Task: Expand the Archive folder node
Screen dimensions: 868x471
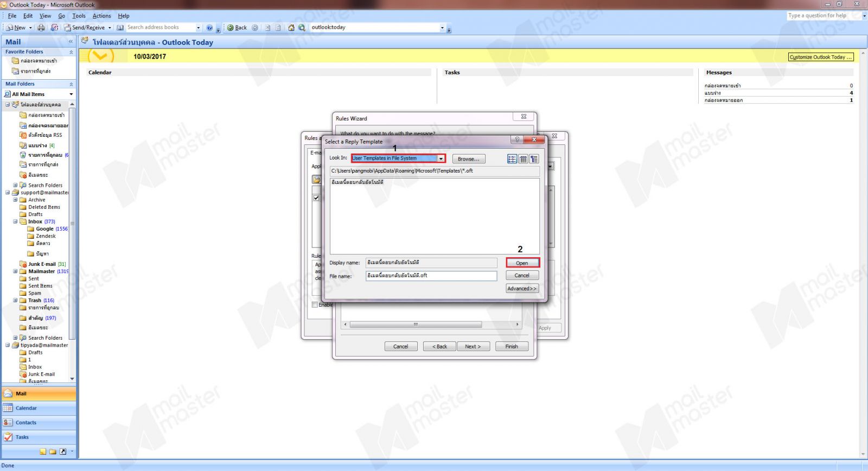Action: click(15, 200)
